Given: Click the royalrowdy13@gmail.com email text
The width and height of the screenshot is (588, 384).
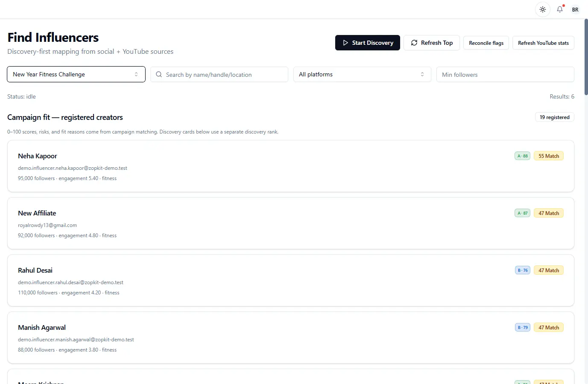Looking at the screenshot, I should 47,225.
